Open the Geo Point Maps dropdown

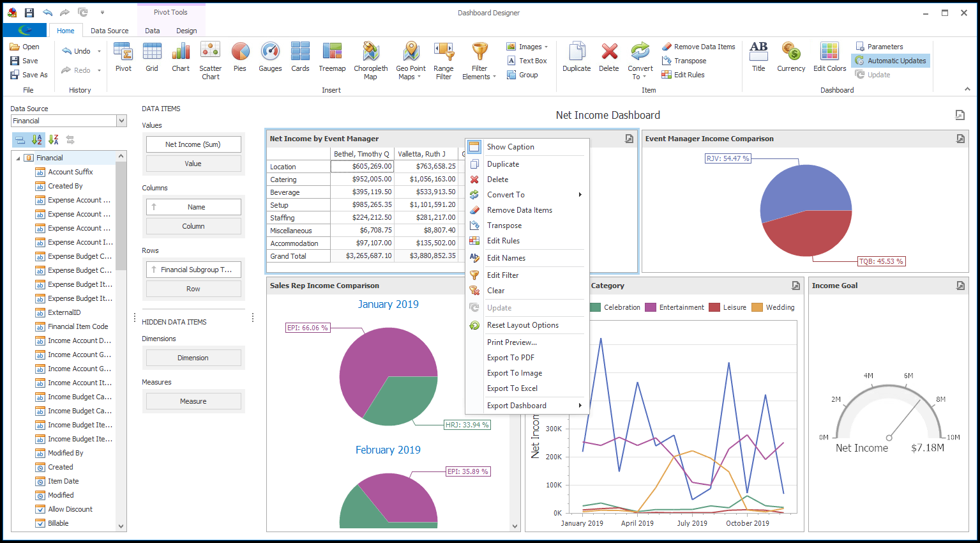pos(411,61)
